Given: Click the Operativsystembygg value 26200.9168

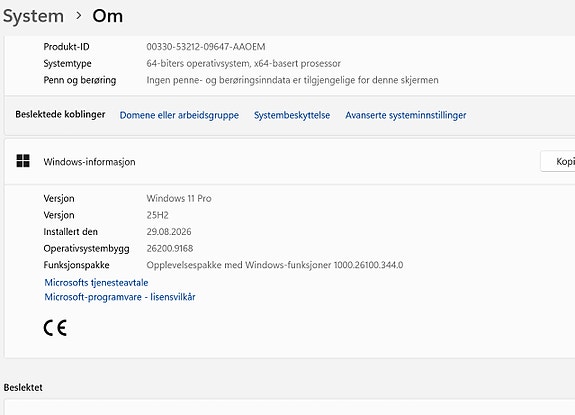Looking at the screenshot, I should (x=170, y=248).
